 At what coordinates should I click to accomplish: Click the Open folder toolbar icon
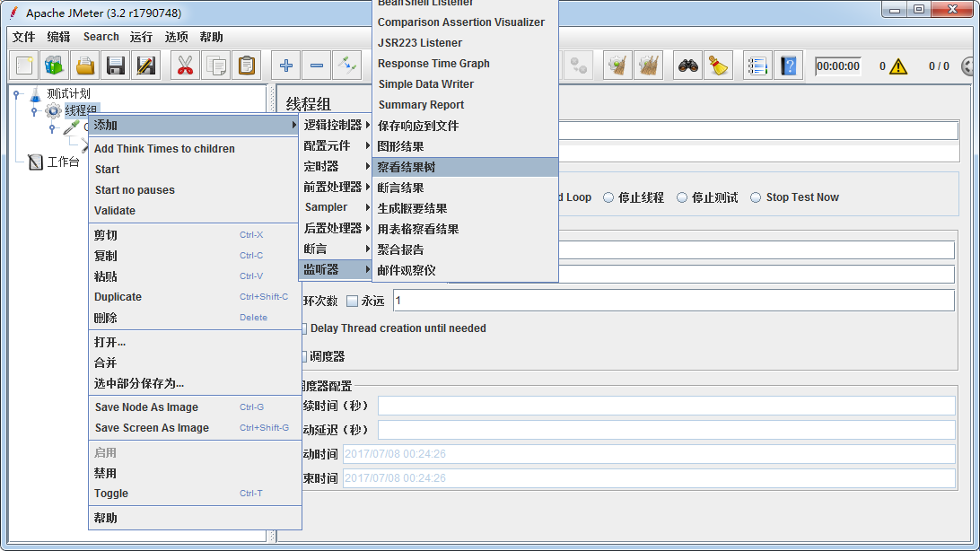(x=85, y=66)
